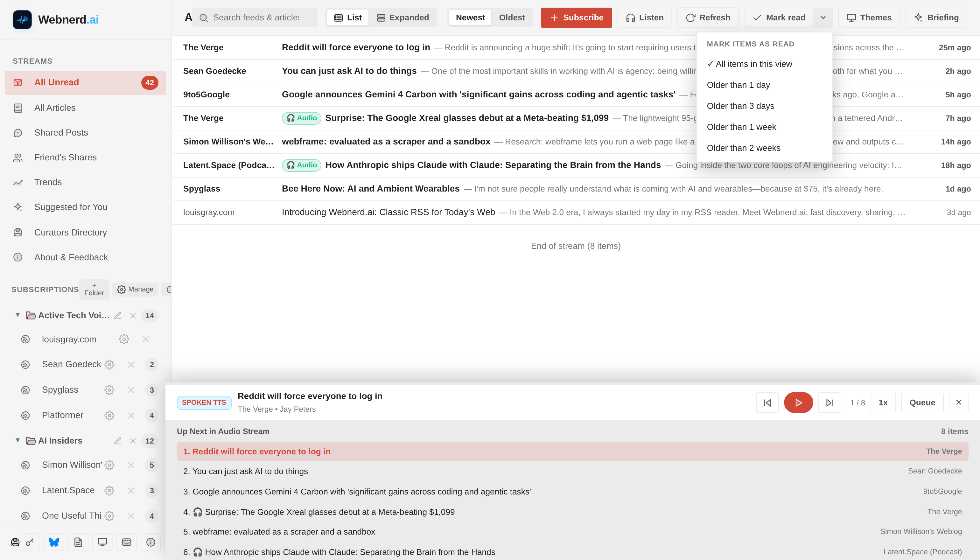Open Suggested for You stream
This screenshot has width=980, height=560.
(85, 207)
